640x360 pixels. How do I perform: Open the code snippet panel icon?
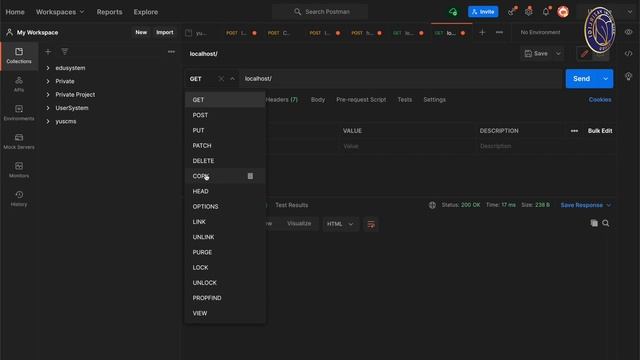[x=629, y=53]
